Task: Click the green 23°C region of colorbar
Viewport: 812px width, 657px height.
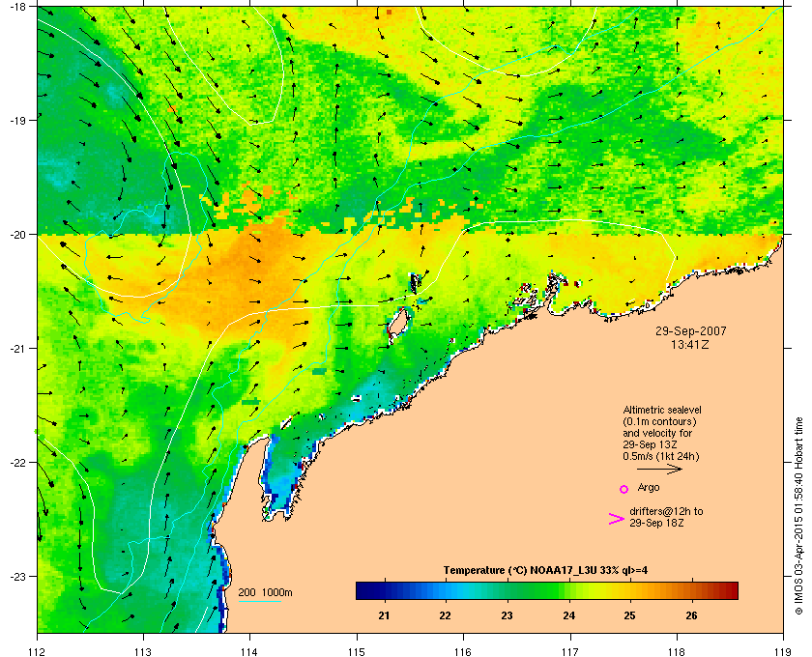Action: (507, 590)
